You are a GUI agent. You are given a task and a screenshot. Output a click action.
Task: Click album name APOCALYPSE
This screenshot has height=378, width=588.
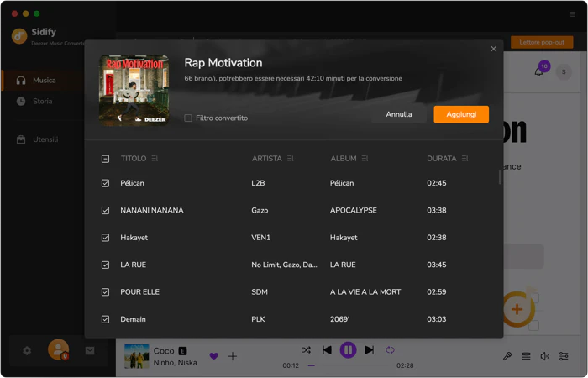tap(354, 210)
